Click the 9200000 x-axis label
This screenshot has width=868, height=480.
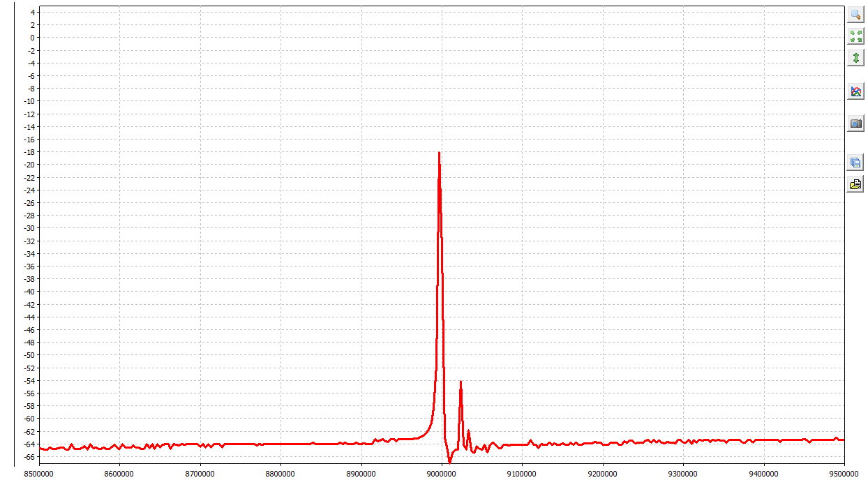603,473
